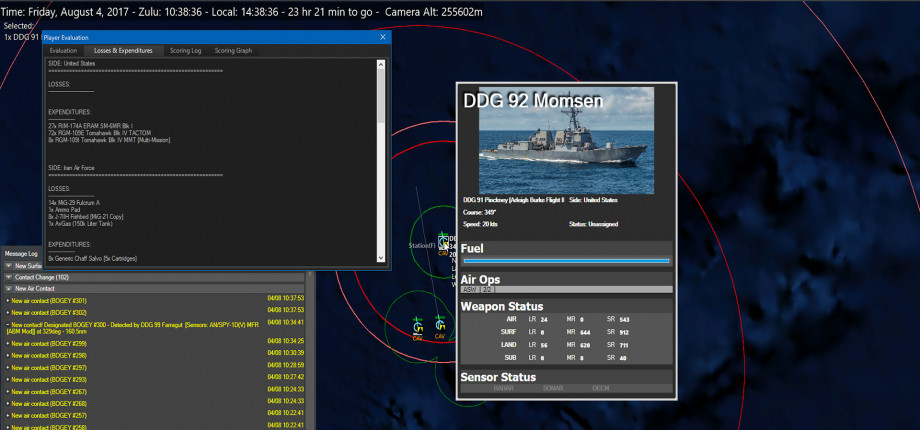Screen dimensions: 920x430
Task: Click the RADAR sensor status label
Action: [503, 388]
